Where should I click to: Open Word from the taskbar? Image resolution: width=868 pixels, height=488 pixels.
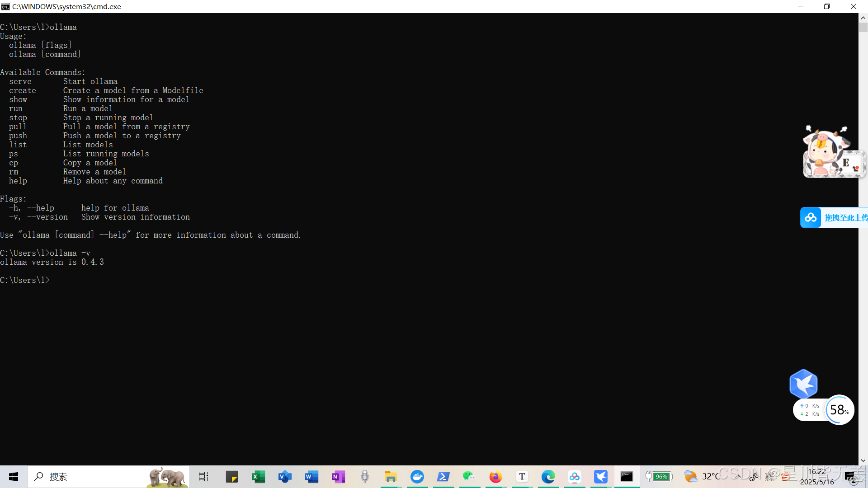click(x=311, y=477)
